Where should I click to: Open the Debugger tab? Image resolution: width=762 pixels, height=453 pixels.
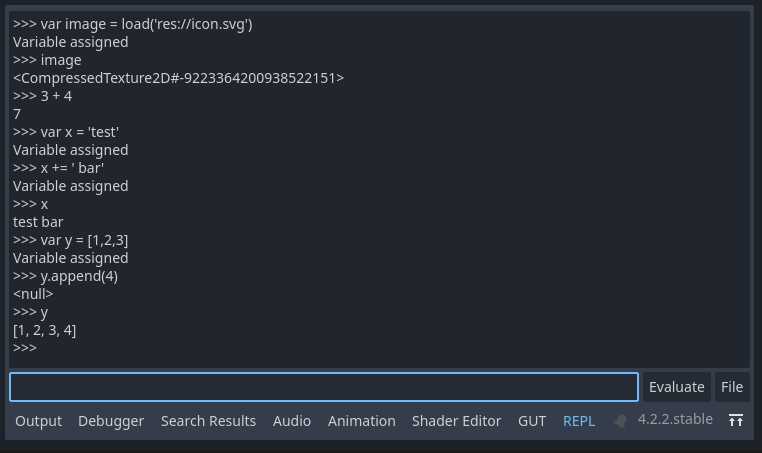[111, 421]
